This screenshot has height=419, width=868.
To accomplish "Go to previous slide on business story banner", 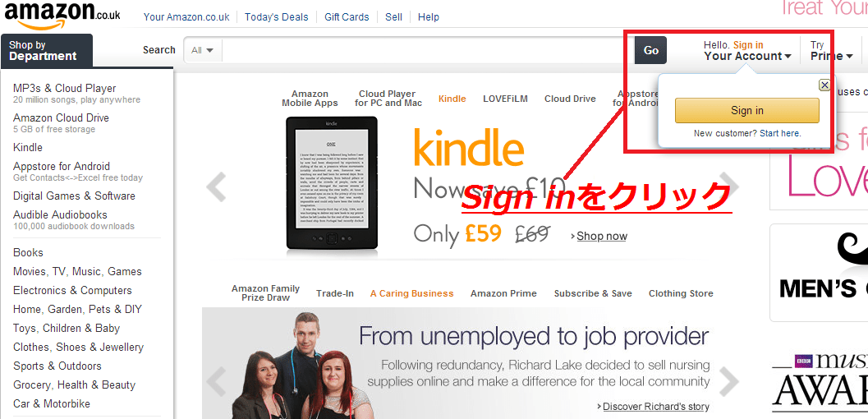I will pos(216,381).
